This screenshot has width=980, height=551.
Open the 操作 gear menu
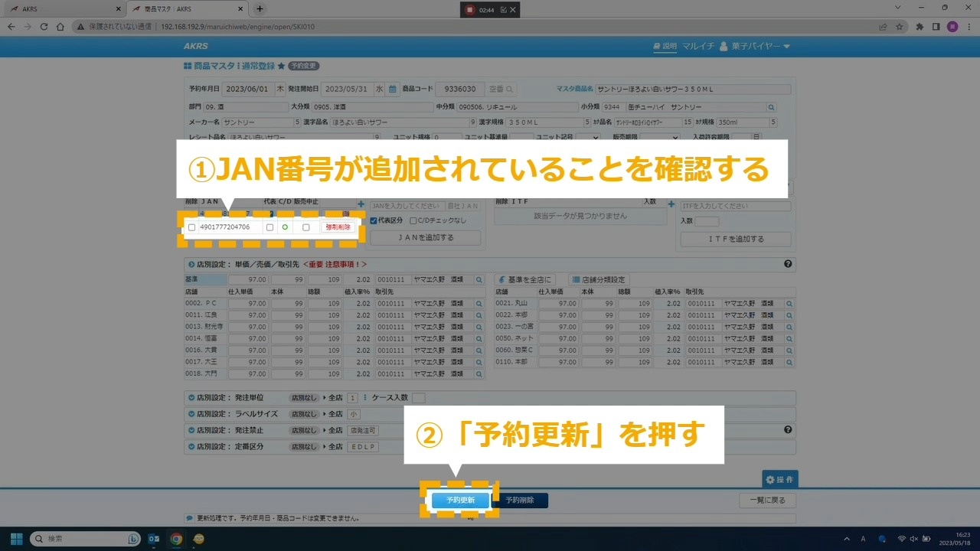click(779, 480)
